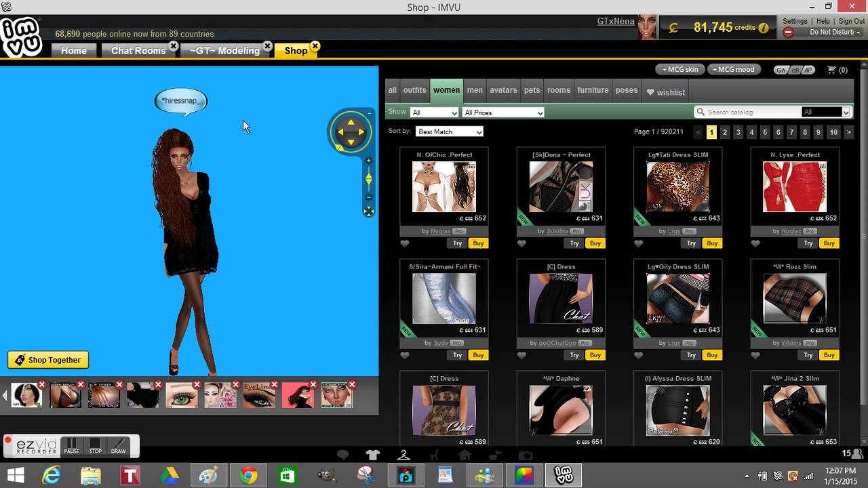Click the IMVU logo in the header
This screenshot has width=868, height=488.
click(x=21, y=37)
